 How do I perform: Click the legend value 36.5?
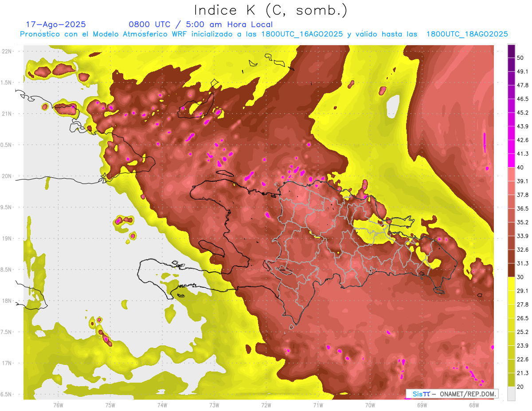tap(523, 209)
